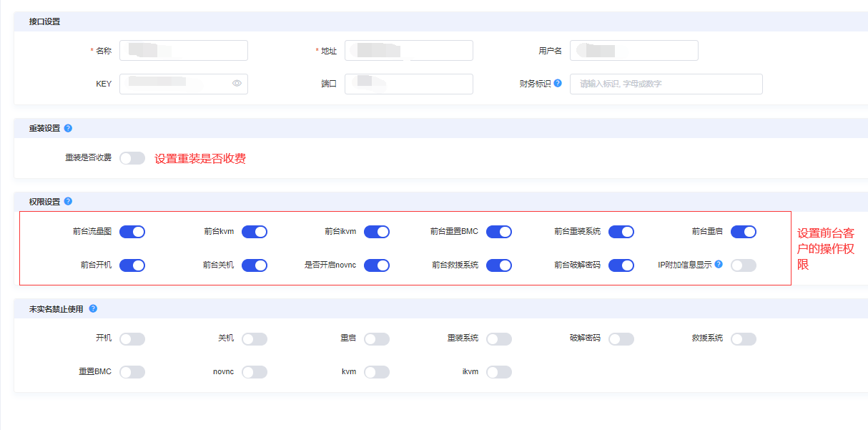Enable the novnc switch under 未实名禁止使用
The image size is (868, 430).
point(255,372)
